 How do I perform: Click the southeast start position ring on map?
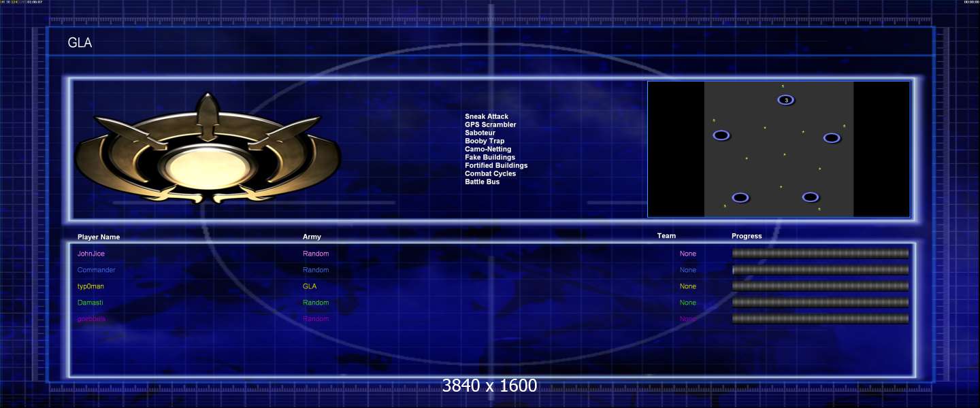[810, 197]
